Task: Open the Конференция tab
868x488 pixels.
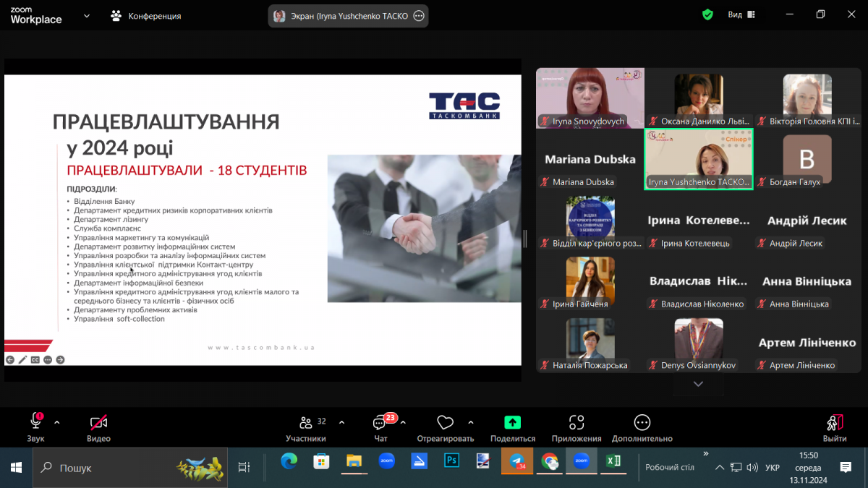Action: click(147, 16)
